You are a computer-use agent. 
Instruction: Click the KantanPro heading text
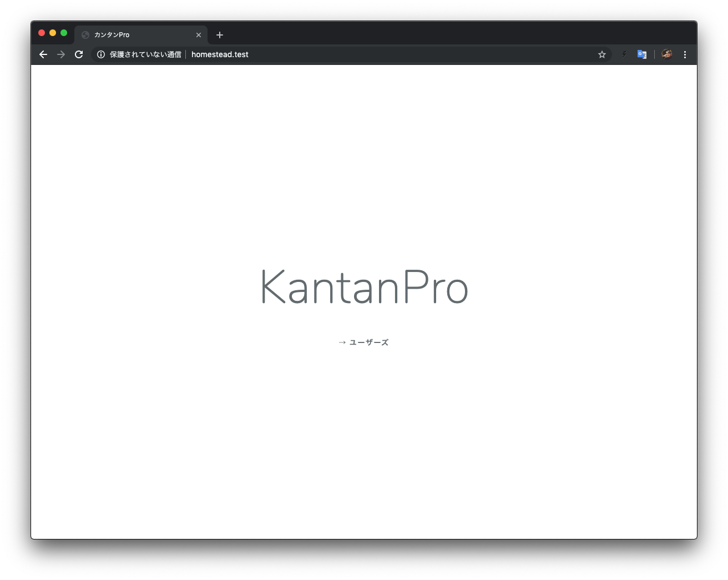(x=364, y=287)
